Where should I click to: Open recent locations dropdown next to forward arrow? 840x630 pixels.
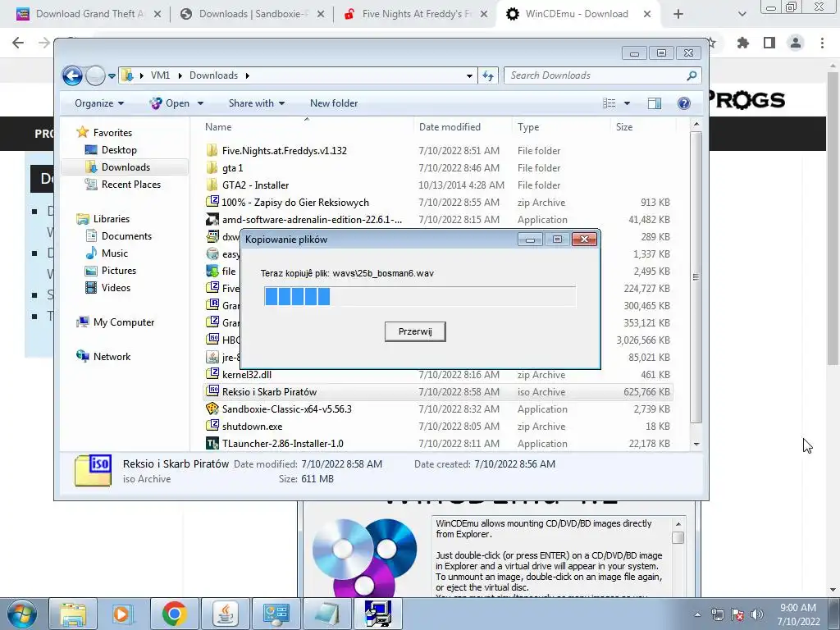click(x=112, y=76)
